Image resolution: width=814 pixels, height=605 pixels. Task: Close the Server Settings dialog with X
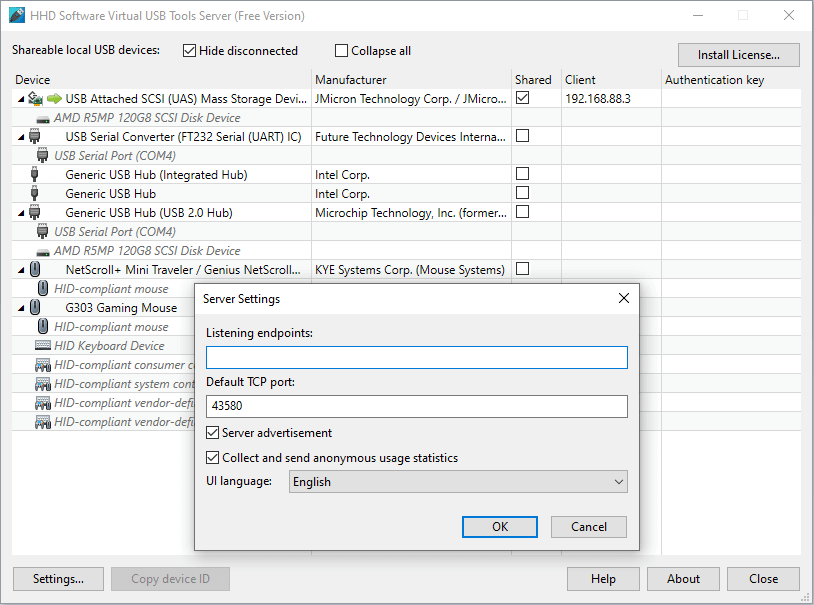(624, 298)
